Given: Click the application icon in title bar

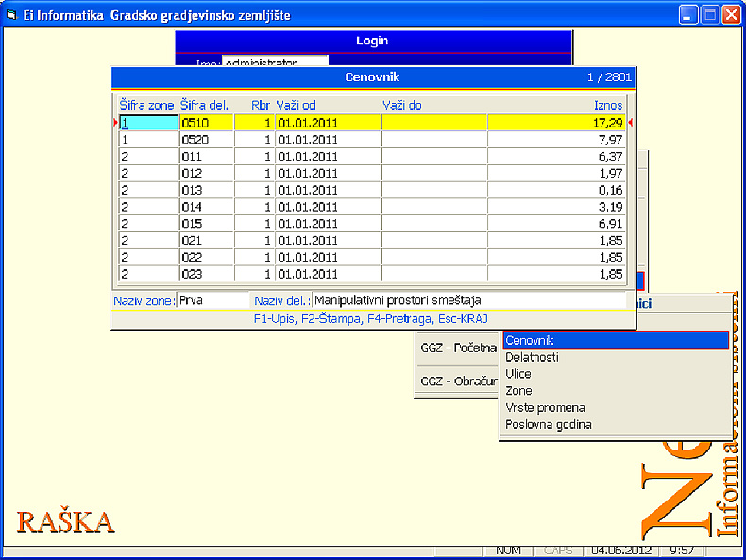Looking at the screenshot, I should click(11, 15).
